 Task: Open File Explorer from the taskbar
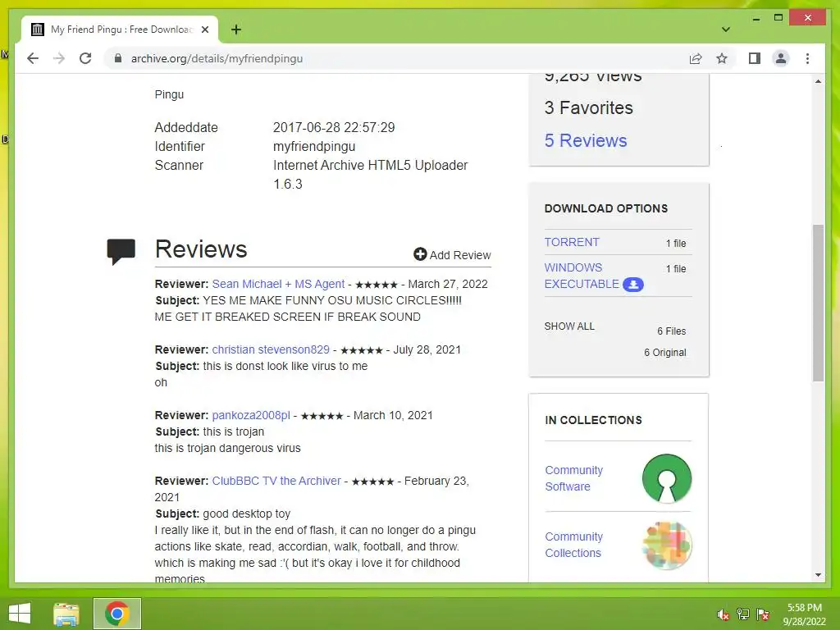pyautogui.click(x=66, y=614)
